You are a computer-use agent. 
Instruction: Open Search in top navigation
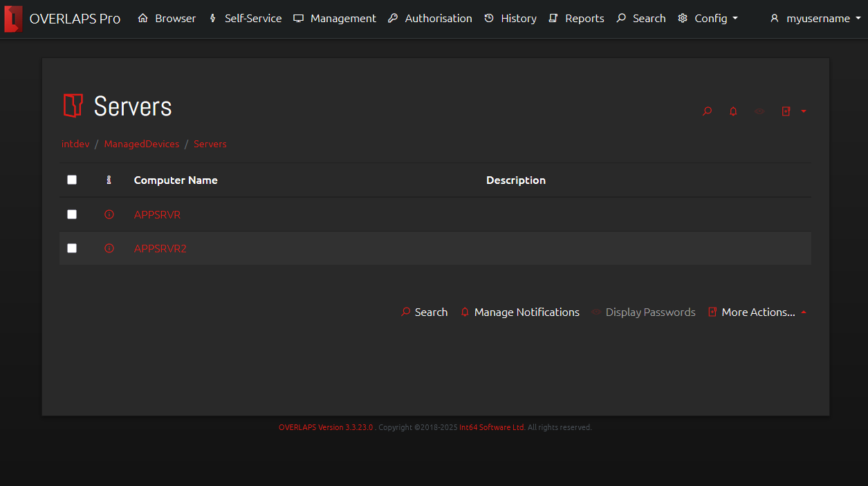640,19
